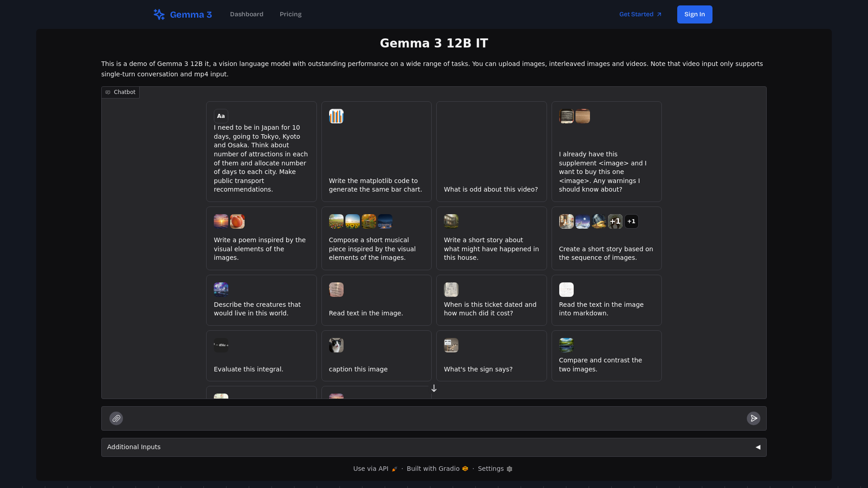Click the Gemma 3 sparkle logo icon

(159, 14)
